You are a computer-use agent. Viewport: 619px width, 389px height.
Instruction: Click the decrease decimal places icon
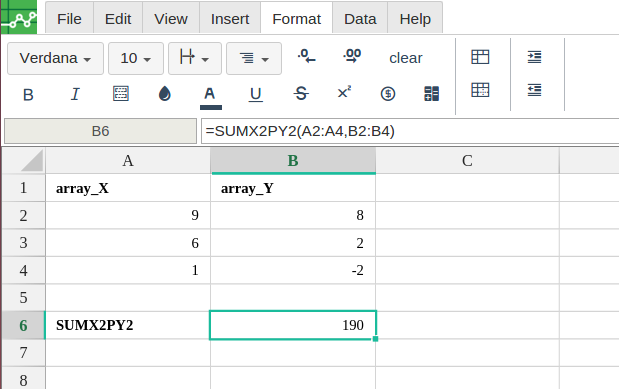pyautogui.click(x=307, y=57)
